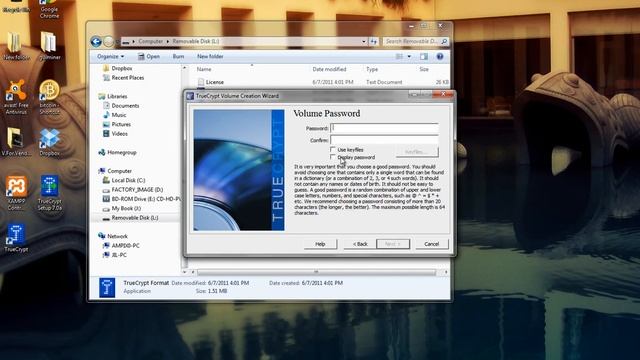Click the Help button in wizard

(x=320, y=244)
